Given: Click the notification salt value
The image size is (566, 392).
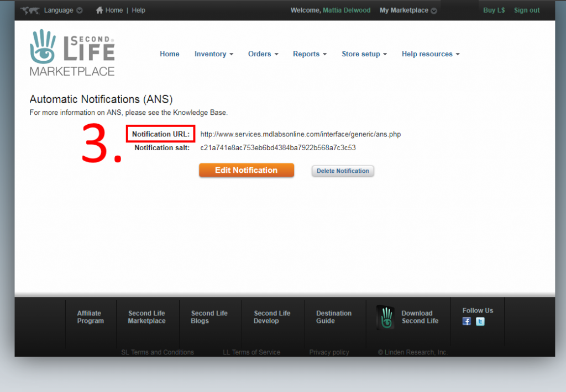Looking at the screenshot, I should tap(278, 148).
